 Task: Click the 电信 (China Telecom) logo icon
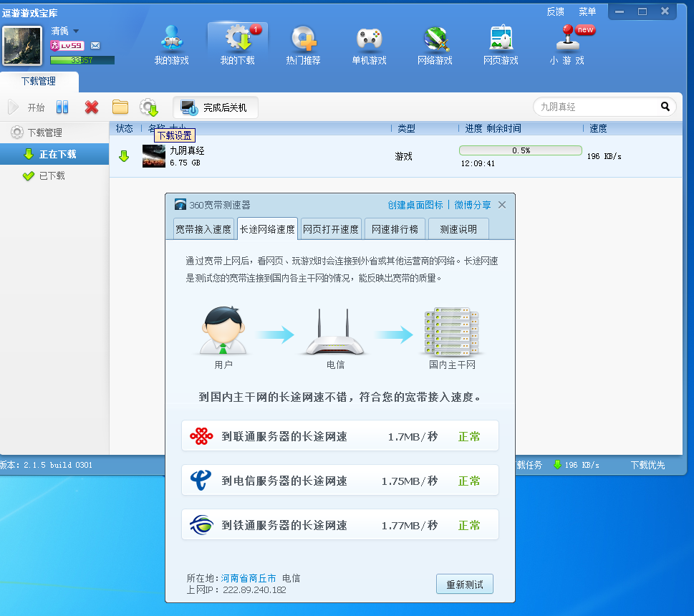(201, 481)
